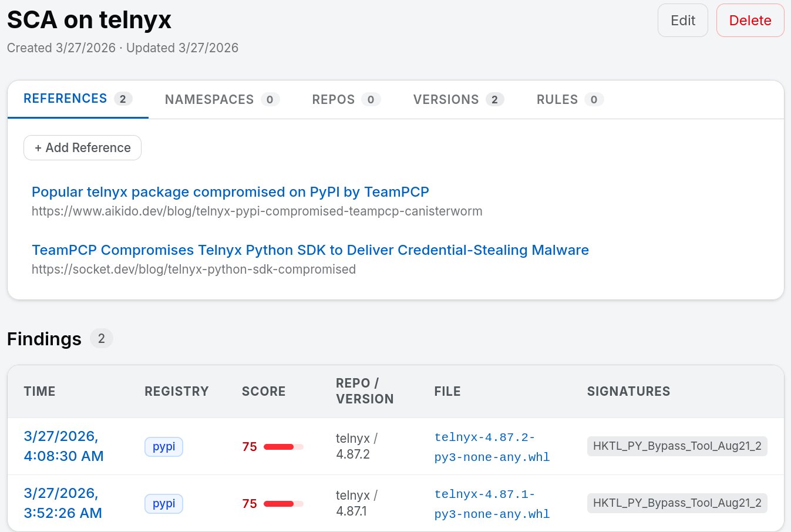Viewport: 791px width, 532px height.
Task: Click the signature tag in the 4.87.1 row
Action: tap(676, 503)
